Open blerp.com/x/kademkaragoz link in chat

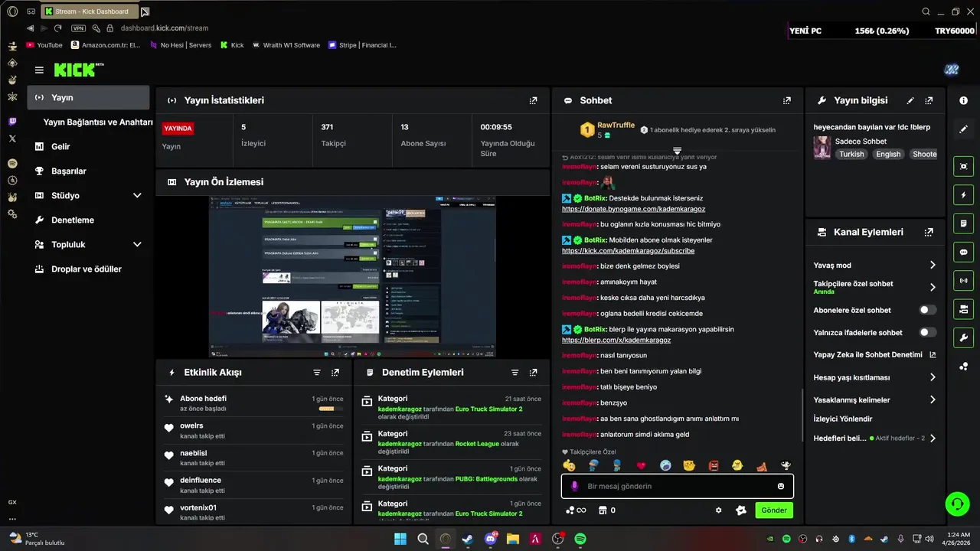click(616, 340)
